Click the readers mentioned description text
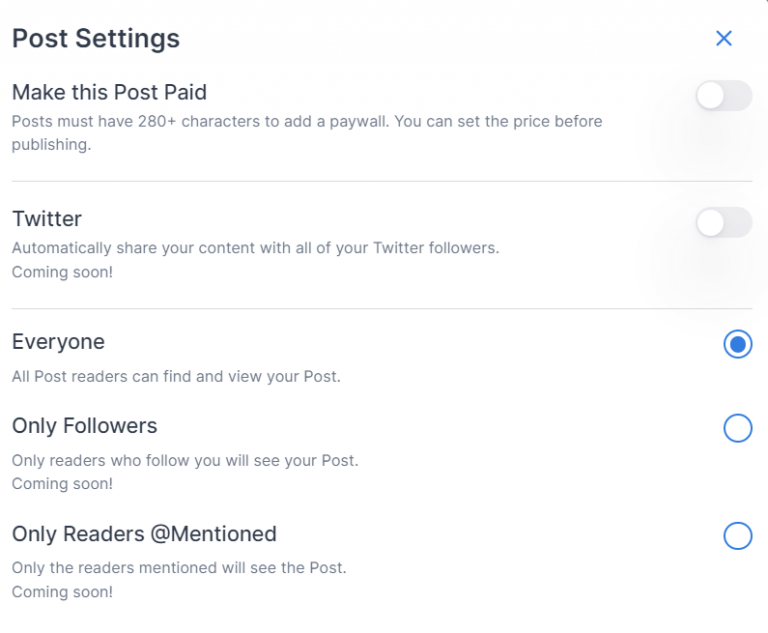The image size is (768, 633). point(179,568)
